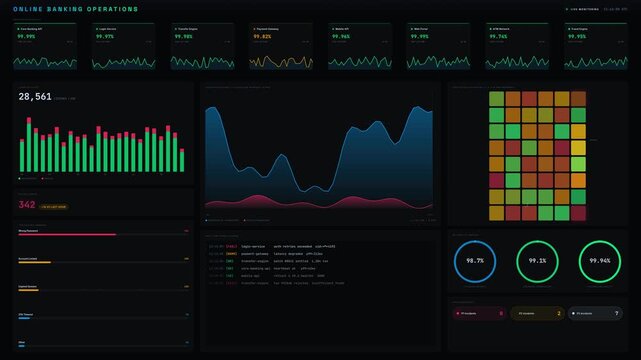
Task: Click the Live Monitoring status indicator
Action: point(583,9)
